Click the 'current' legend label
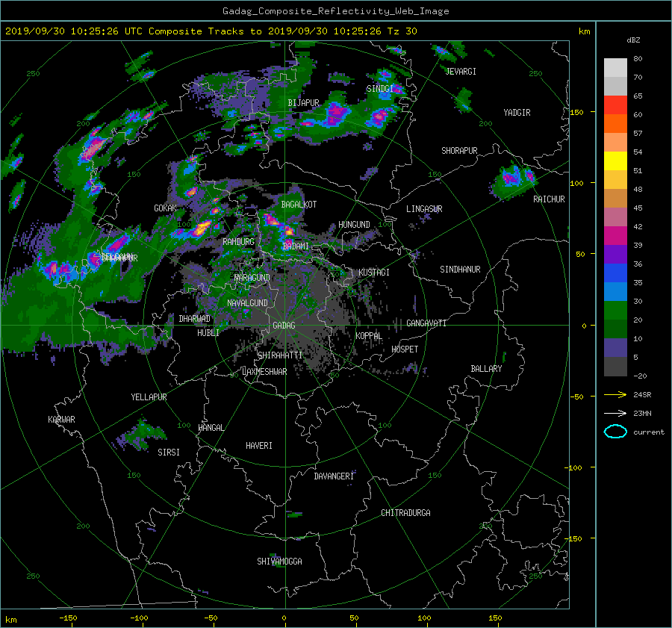 tap(648, 432)
